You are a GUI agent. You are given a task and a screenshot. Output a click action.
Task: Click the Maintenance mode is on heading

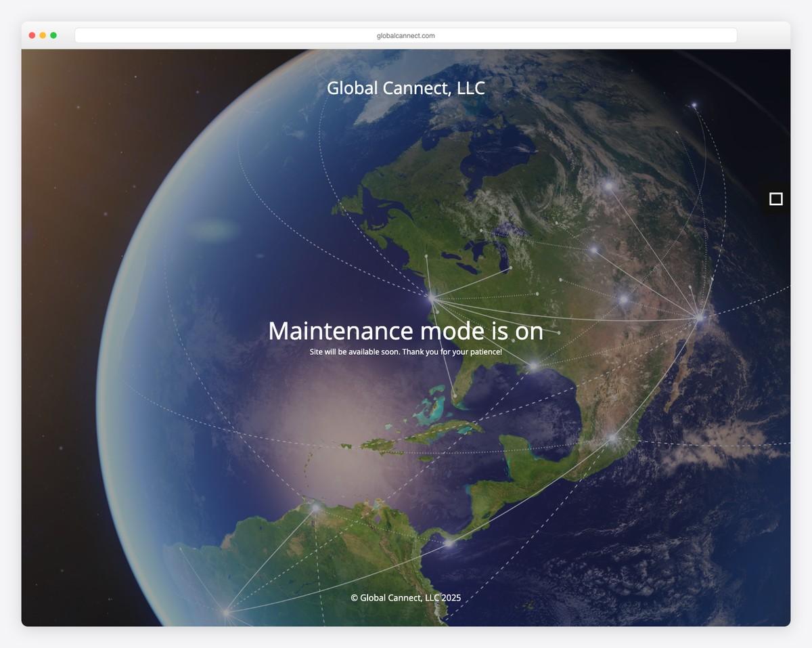click(x=405, y=331)
